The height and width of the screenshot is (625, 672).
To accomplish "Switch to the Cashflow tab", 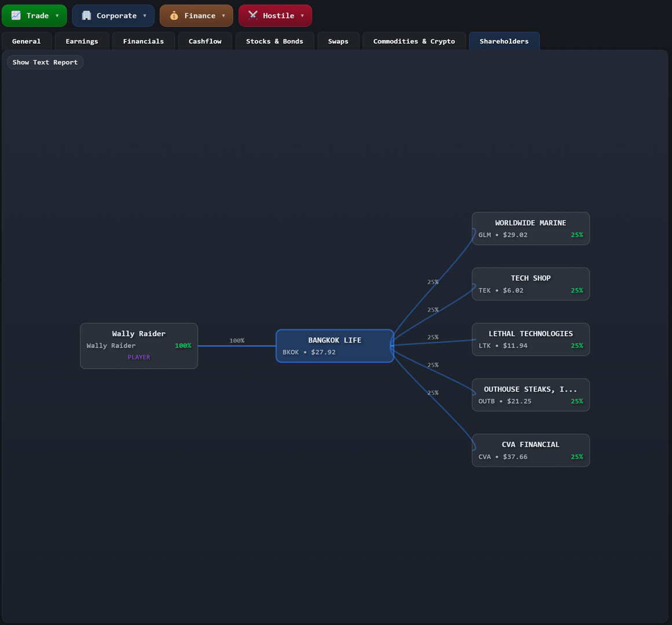I will pos(204,41).
